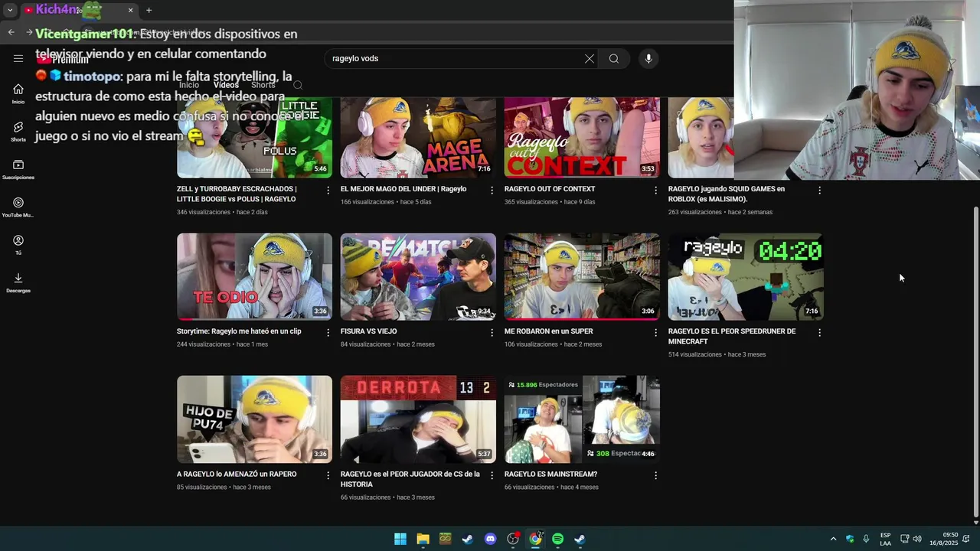Open options for ZELL y TURROBABY ESCRACHADOS video

328,190
